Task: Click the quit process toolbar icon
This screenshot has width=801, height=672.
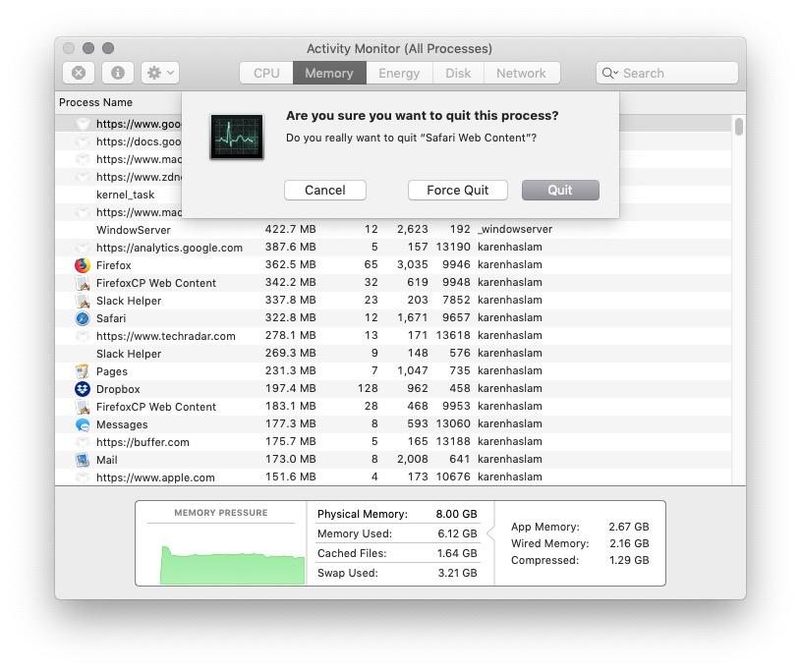Action: (79, 73)
